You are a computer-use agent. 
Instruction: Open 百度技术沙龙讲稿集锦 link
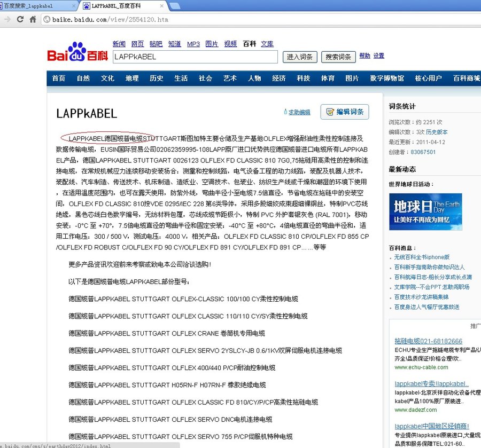click(421, 297)
